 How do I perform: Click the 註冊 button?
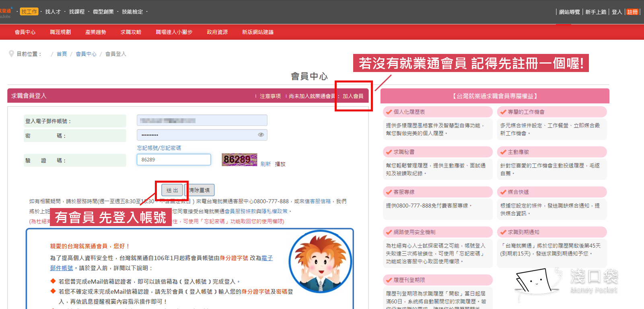click(632, 12)
